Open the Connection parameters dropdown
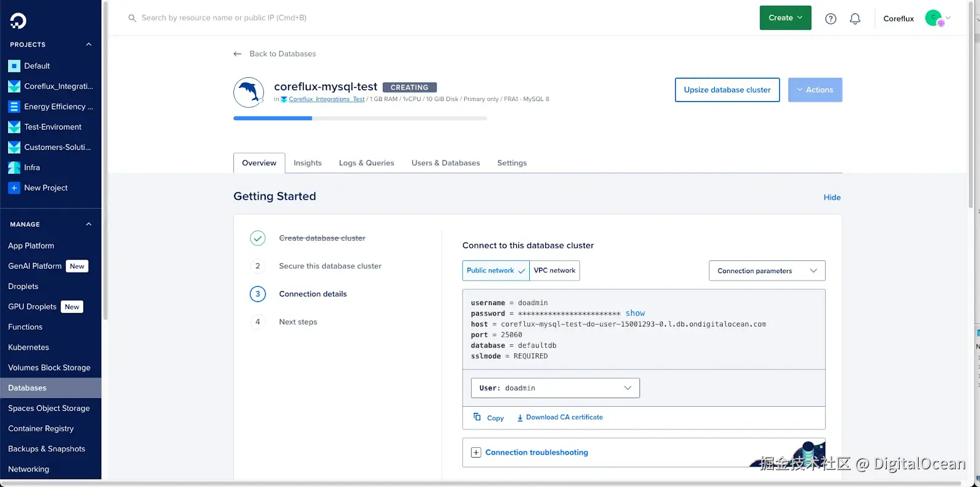This screenshot has width=980, height=487. coord(767,271)
